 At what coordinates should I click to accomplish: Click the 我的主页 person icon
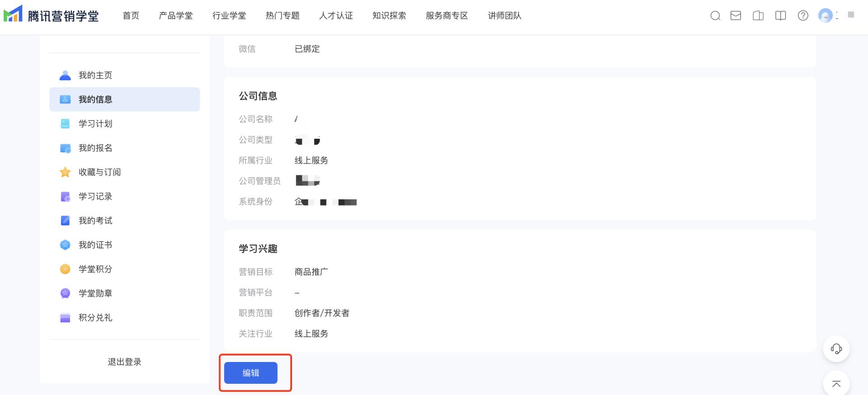pos(65,75)
